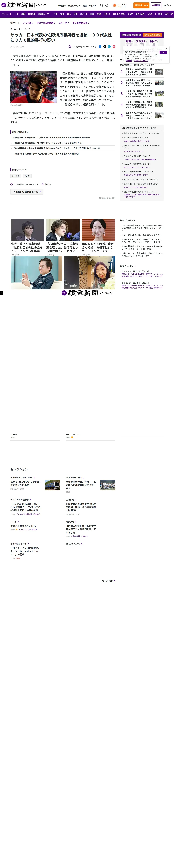Screen dimensions: 174x868
Task: Open 「社会」の最新記事一覧 button
Action: [27, 192]
